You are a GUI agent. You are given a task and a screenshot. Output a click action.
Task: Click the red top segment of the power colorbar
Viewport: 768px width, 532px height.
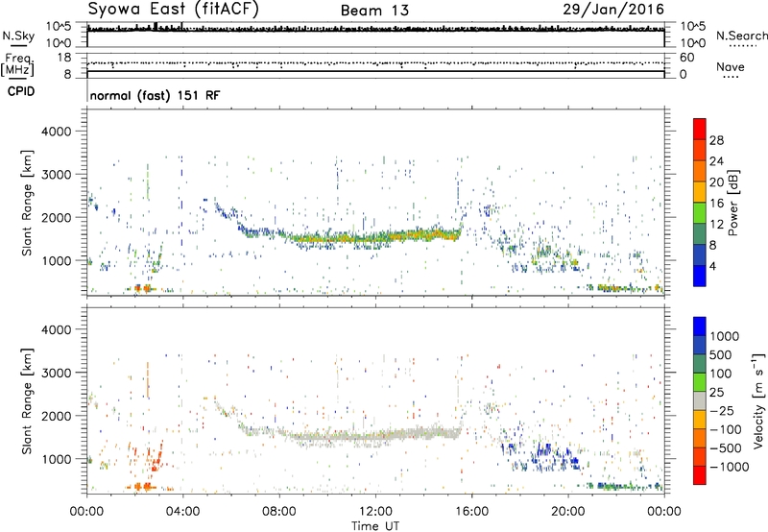(700, 129)
